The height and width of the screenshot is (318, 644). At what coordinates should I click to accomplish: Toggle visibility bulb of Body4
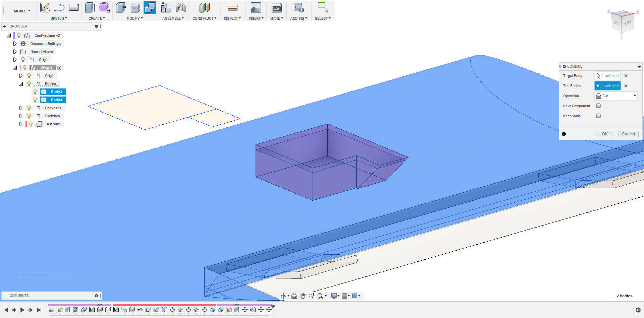point(35,100)
